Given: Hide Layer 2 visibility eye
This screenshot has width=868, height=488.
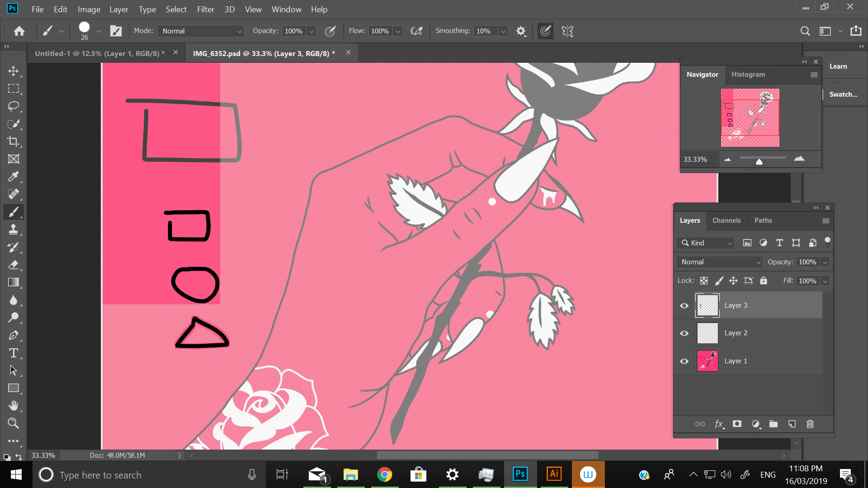Looking at the screenshot, I should coord(684,333).
